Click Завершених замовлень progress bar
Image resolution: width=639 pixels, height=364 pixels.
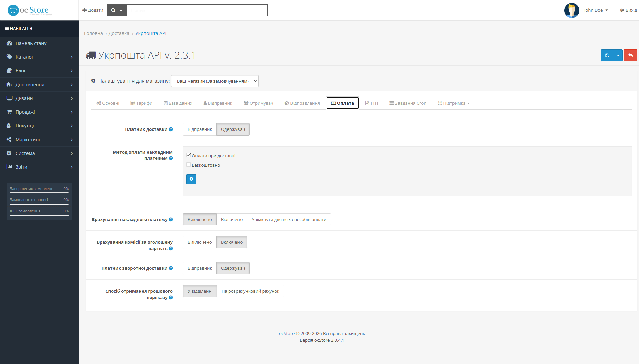tap(39, 193)
